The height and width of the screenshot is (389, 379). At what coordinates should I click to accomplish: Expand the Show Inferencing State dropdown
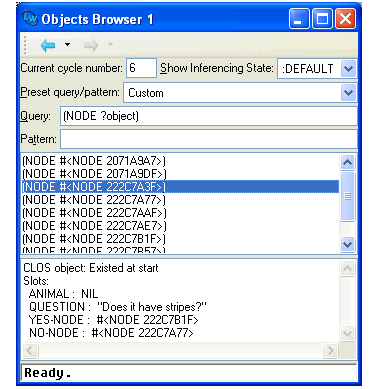pos(348,69)
